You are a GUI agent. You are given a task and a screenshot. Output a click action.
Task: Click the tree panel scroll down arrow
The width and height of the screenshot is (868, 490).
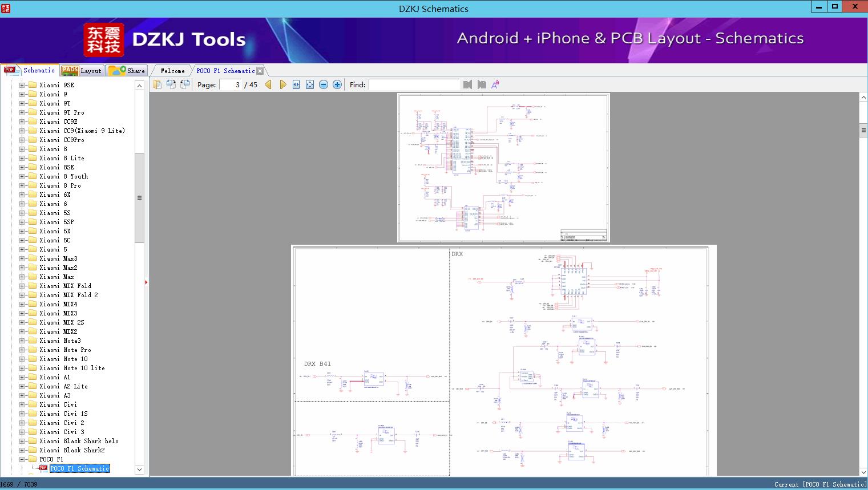[x=139, y=469]
